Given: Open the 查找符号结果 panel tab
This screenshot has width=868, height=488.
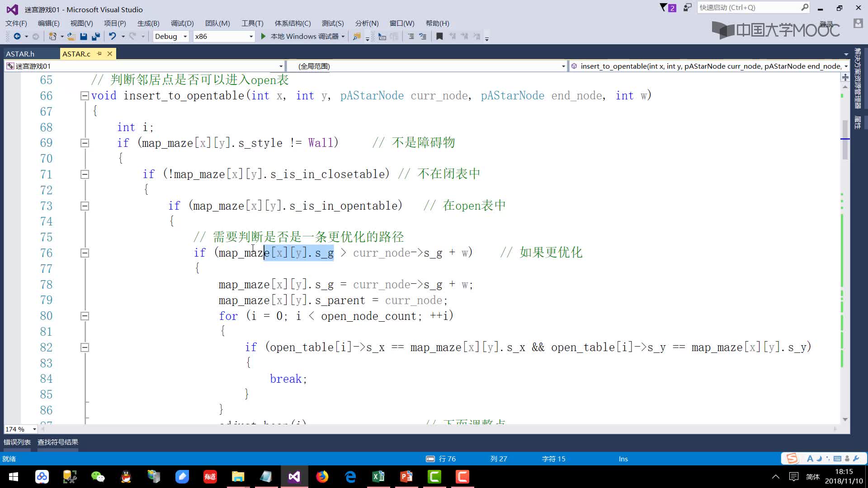Looking at the screenshot, I should 58,442.
